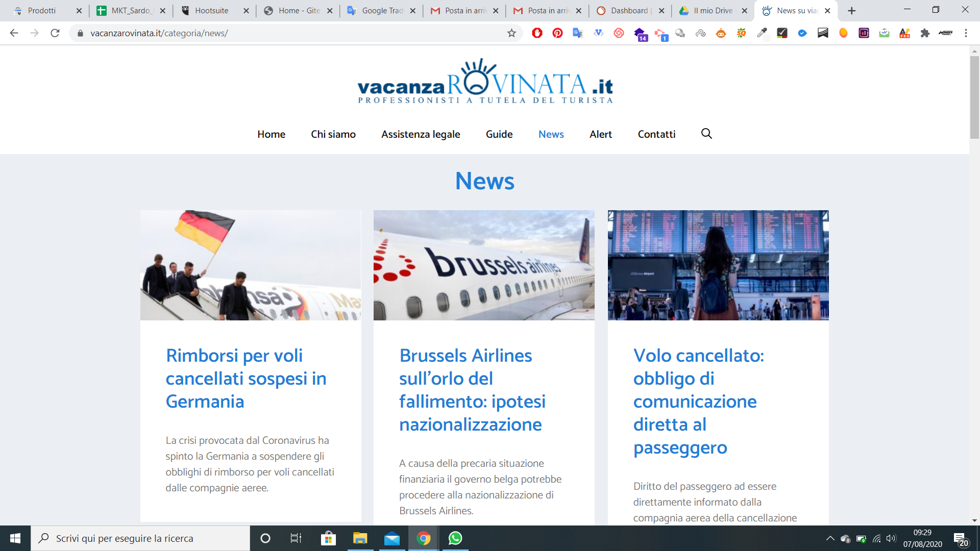Image resolution: width=980 pixels, height=551 pixels.
Task: Bookmark this page with the star icon
Action: click(511, 33)
